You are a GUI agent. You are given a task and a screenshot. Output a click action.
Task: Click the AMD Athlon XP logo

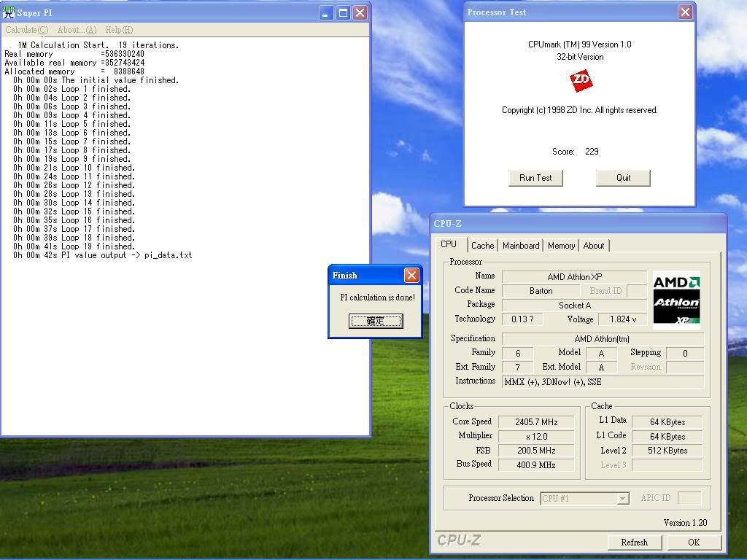(x=676, y=300)
